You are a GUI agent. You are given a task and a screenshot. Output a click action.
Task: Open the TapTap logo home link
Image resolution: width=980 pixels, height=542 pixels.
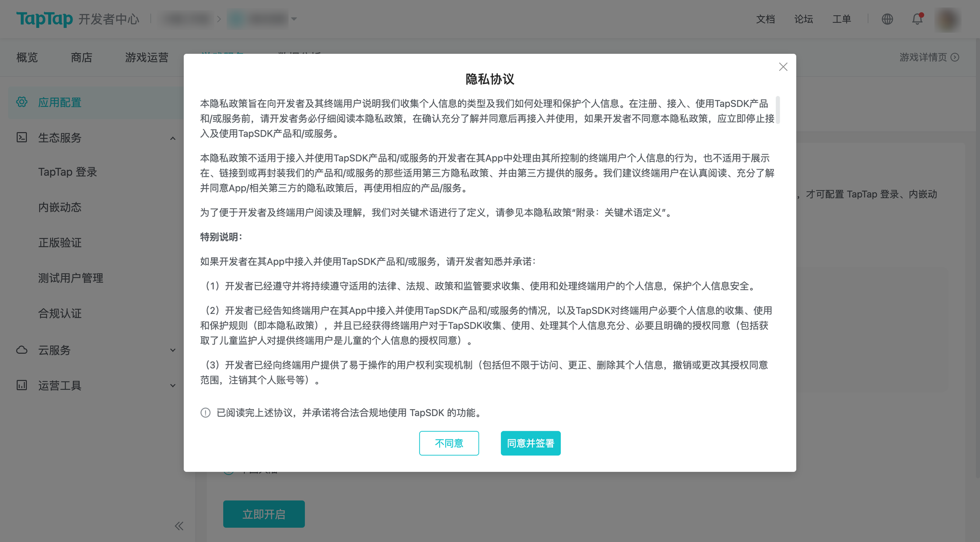[x=45, y=19]
